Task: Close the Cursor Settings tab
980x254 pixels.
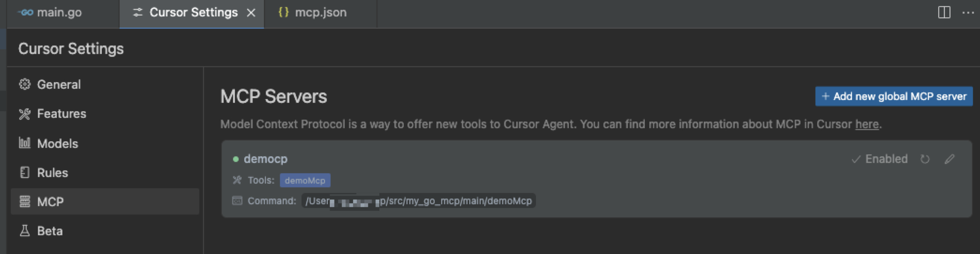Action: (251, 13)
